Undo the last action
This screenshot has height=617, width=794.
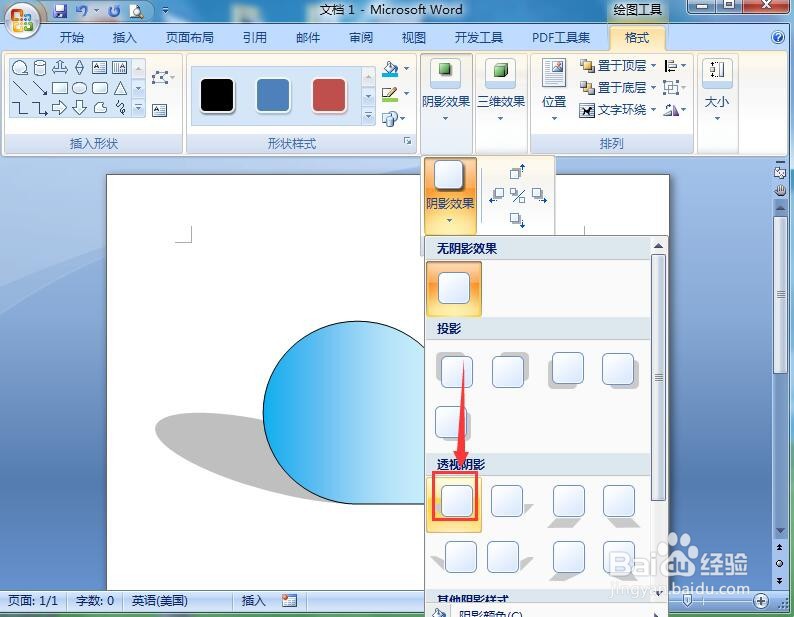82,10
